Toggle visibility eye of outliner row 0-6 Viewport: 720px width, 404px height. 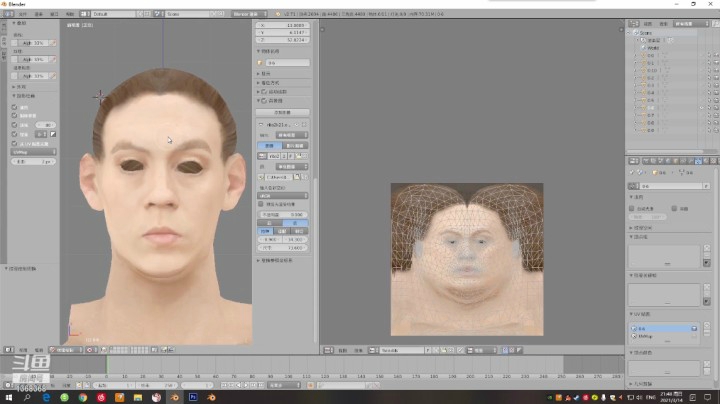(x=701, y=108)
